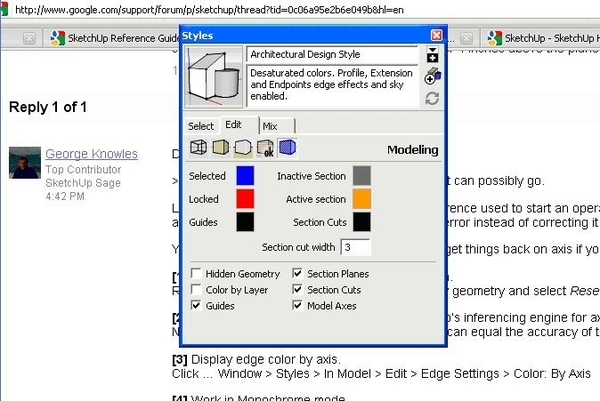The width and height of the screenshot is (600, 401).
Task: Toggle Hidden Geometry checkbox
Action: [x=196, y=273]
